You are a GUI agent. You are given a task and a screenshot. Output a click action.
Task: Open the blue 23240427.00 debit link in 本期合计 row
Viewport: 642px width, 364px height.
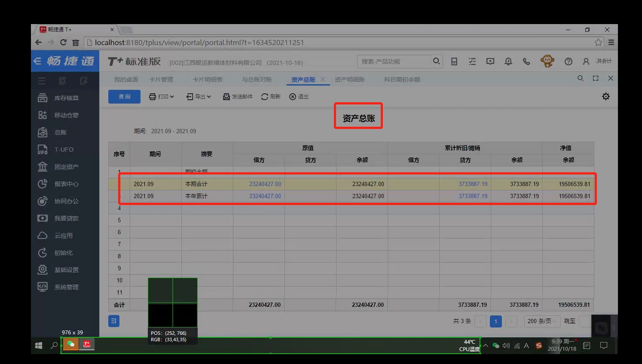(265, 184)
